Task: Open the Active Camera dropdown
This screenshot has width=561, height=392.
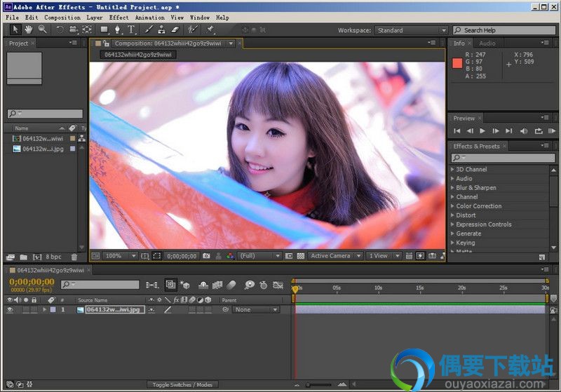Action: pyautogui.click(x=335, y=256)
